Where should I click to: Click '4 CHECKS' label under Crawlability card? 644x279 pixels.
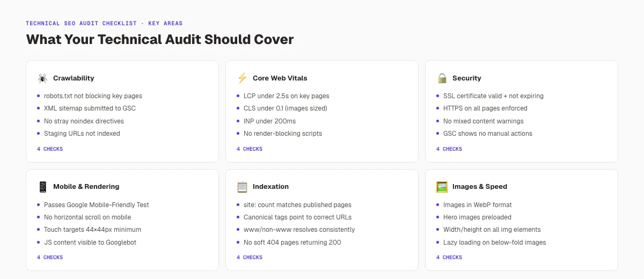50,149
